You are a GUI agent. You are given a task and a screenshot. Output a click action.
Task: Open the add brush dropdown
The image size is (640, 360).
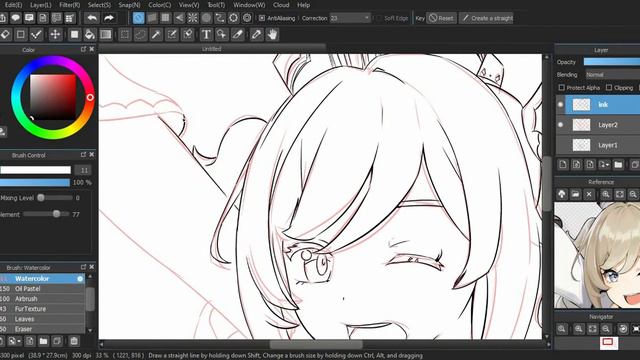(15, 341)
